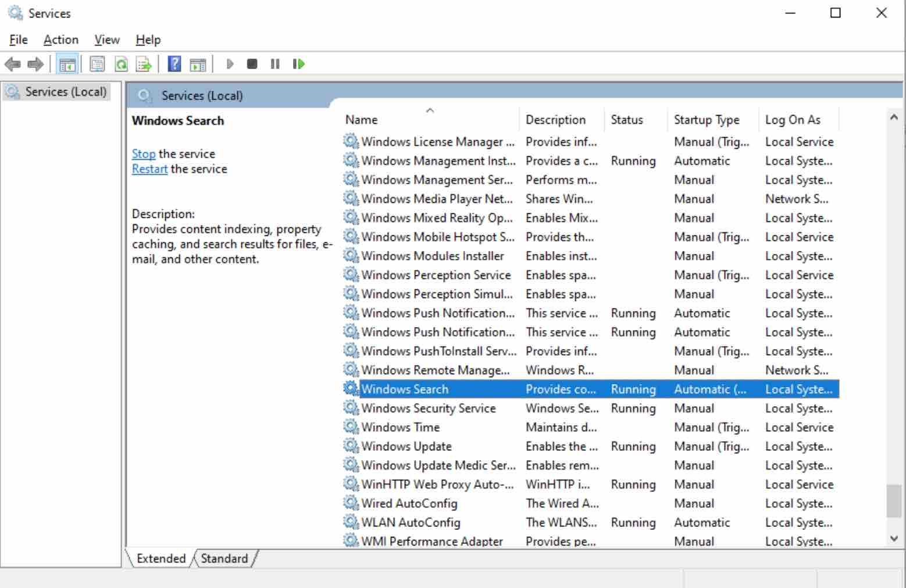
Task: Click the Refresh toolbar icon
Action: [121, 64]
